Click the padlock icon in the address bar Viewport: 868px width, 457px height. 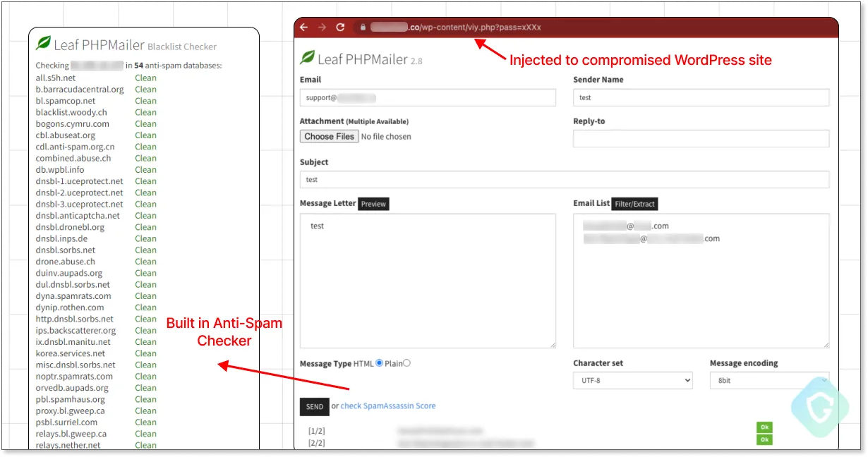(x=363, y=28)
